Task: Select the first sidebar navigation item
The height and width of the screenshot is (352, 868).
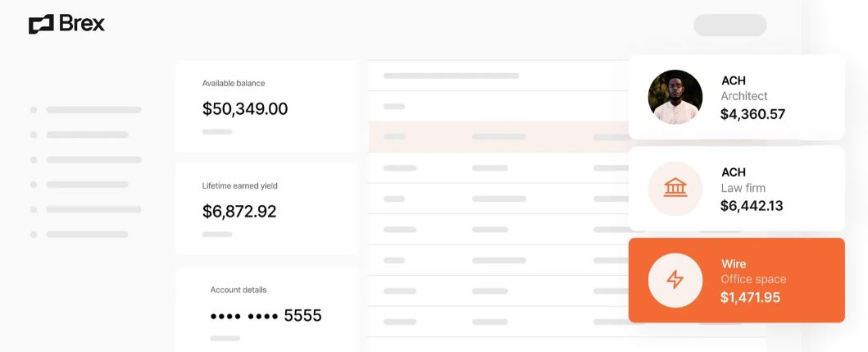Action: [93, 109]
